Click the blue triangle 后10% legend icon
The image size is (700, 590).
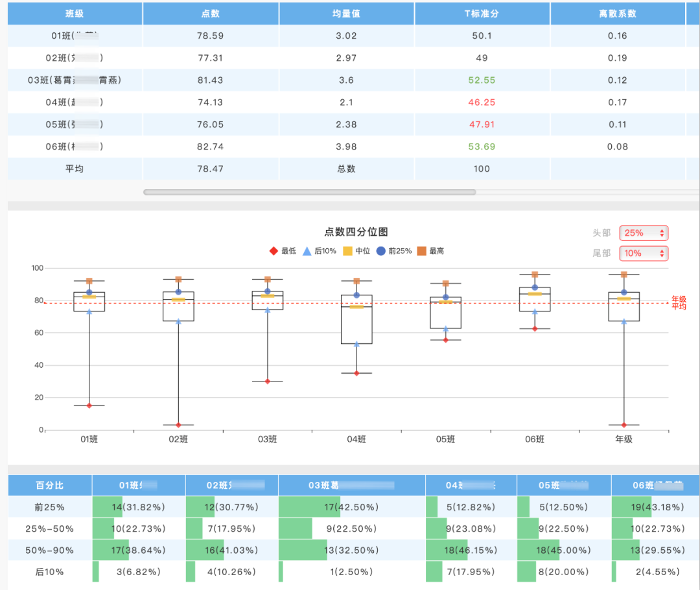(x=307, y=251)
